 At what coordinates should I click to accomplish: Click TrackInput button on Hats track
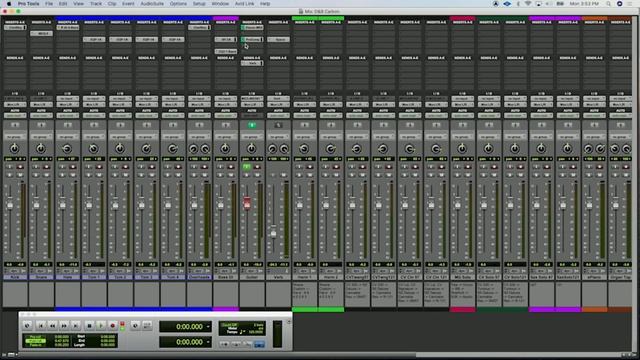tap(62, 167)
